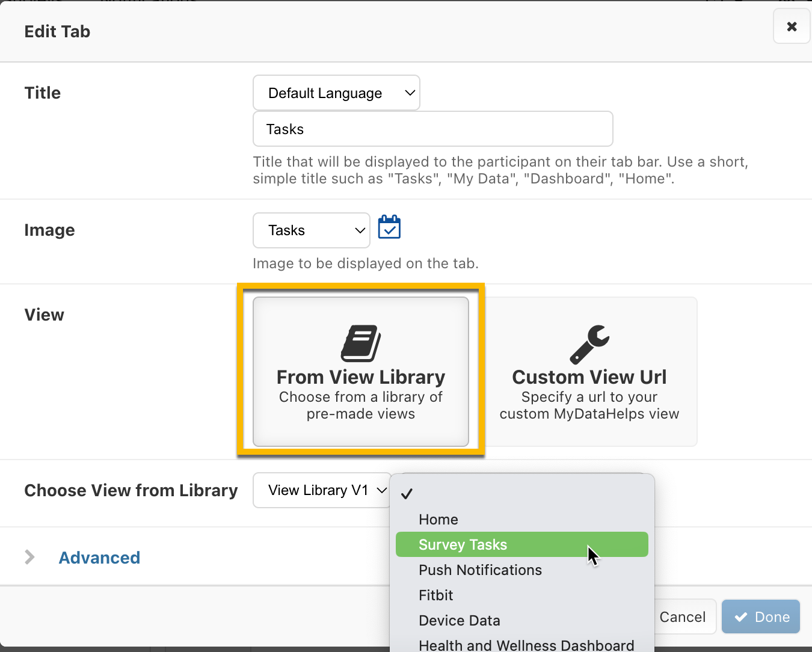Expand the Advanced section chevron
This screenshot has height=652, width=812.
click(29, 558)
